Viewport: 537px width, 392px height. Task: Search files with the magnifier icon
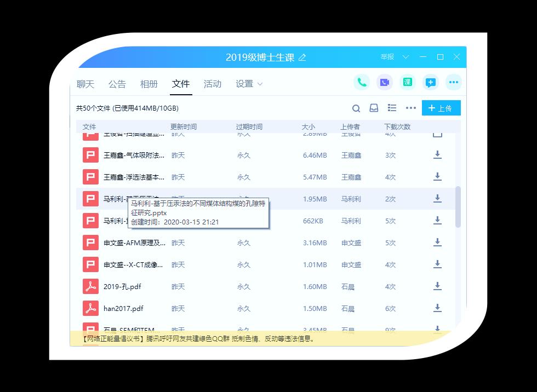(356, 108)
